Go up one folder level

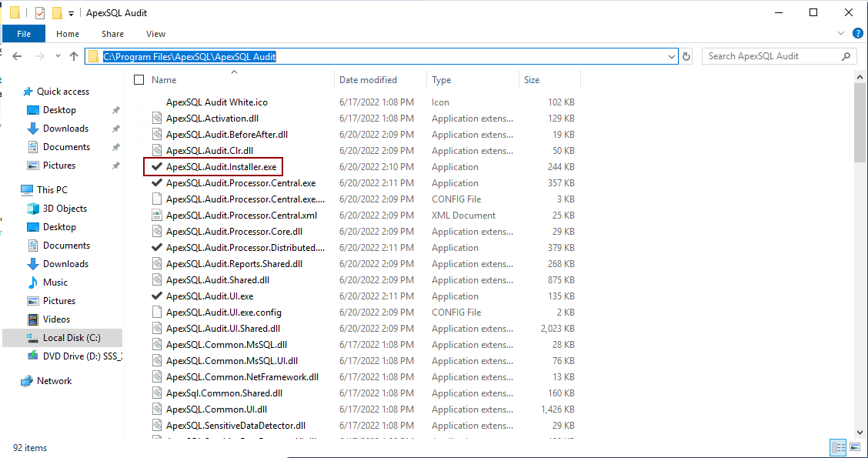pos(74,56)
